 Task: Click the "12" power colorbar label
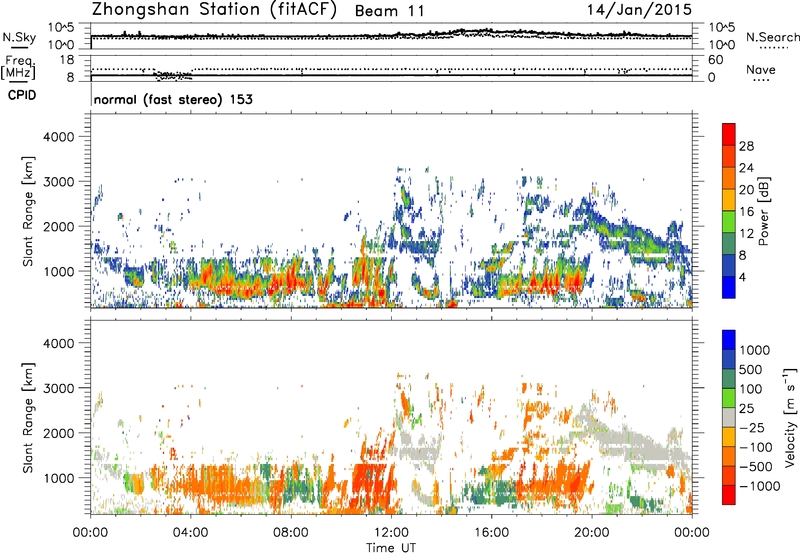(746, 234)
